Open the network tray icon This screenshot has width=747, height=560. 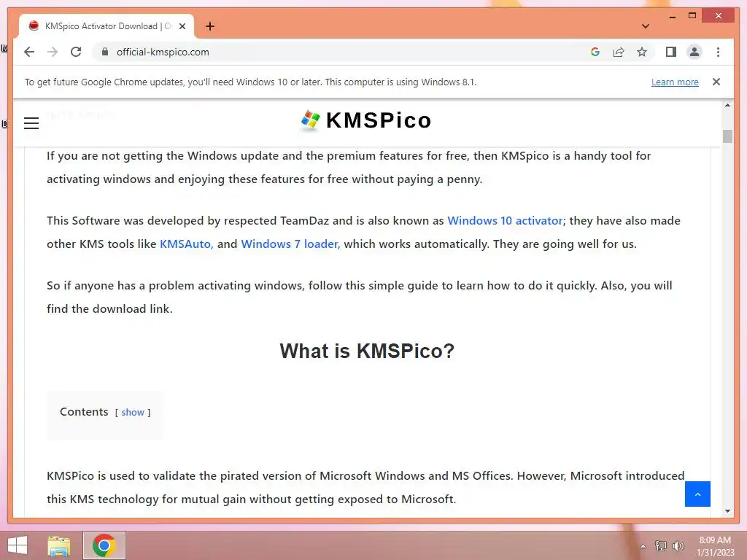point(661,546)
